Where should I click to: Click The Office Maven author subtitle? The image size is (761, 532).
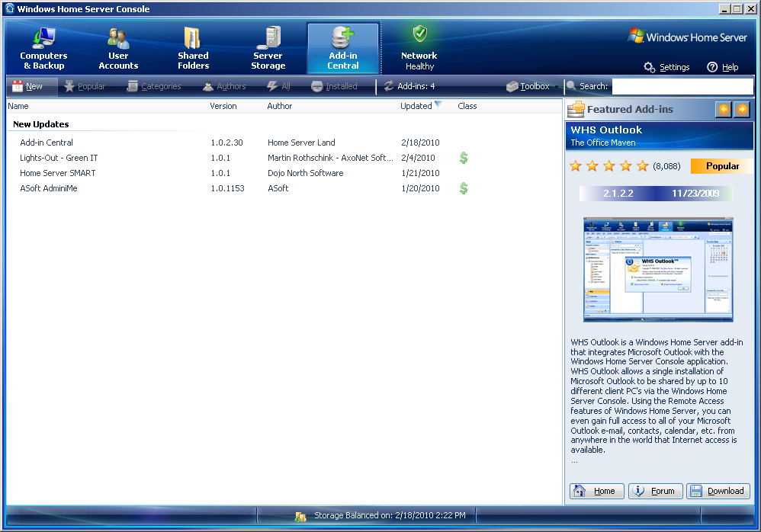point(603,143)
